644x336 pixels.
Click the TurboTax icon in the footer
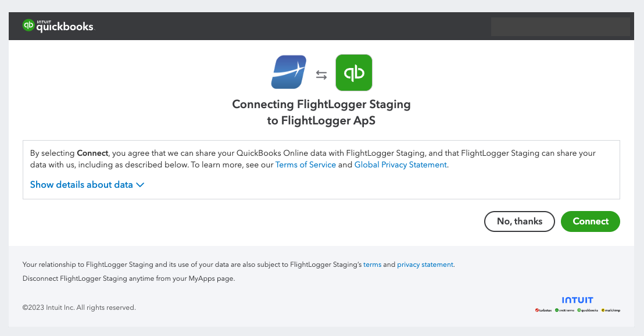point(537,310)
